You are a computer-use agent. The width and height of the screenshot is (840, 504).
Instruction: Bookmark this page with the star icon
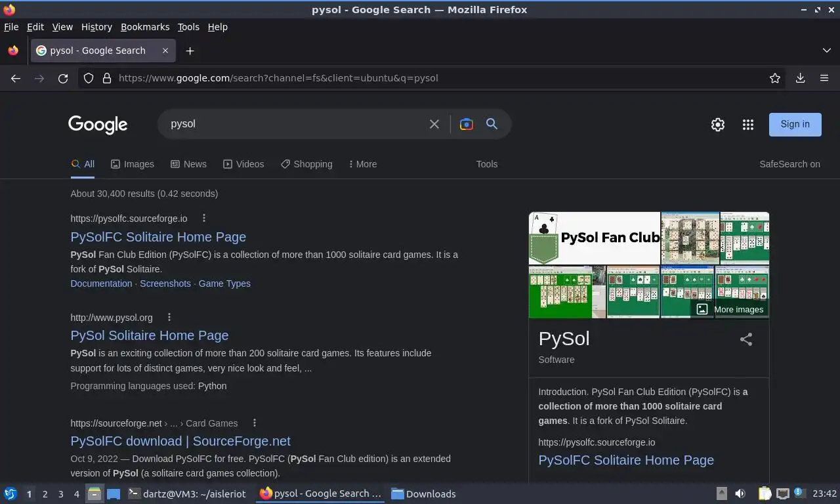tap(775, 78)
